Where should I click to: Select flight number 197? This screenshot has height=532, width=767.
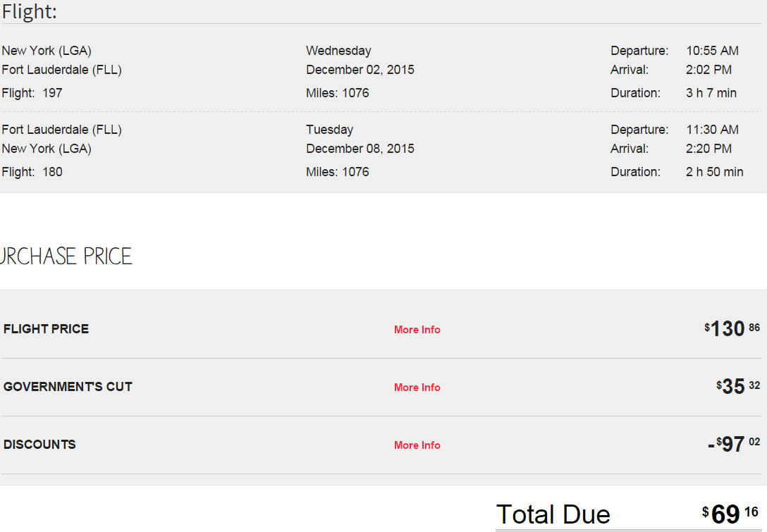point(52,93)
